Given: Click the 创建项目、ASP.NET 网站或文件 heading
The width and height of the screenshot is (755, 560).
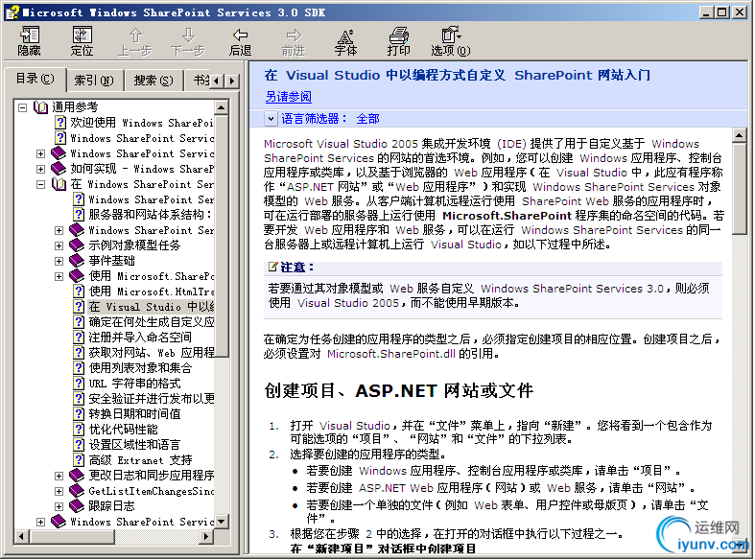Looking at the screenshot, I should coord(399,390).
